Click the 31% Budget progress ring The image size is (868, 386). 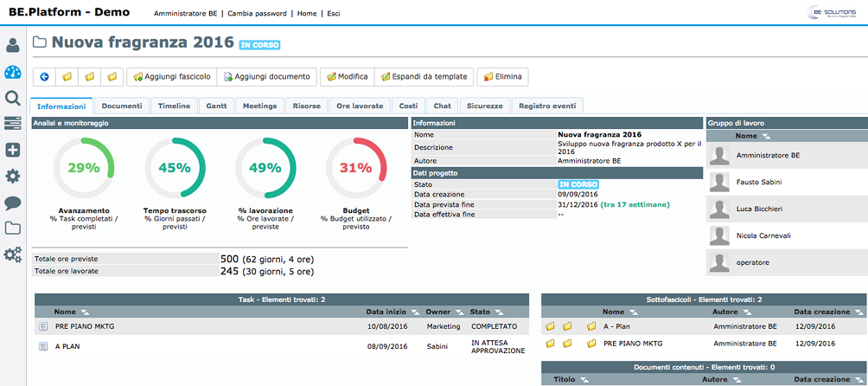[356, 168]
